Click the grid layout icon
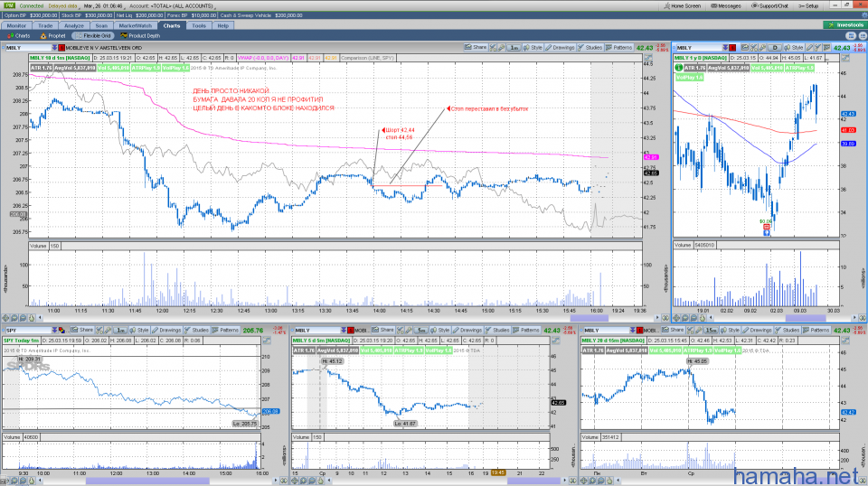Screen dimensions: 868x486 coord(851,35)
